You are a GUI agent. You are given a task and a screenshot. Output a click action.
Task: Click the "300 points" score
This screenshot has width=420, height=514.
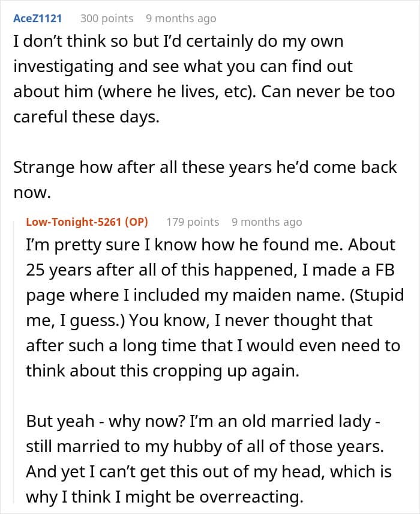point(107,19)
